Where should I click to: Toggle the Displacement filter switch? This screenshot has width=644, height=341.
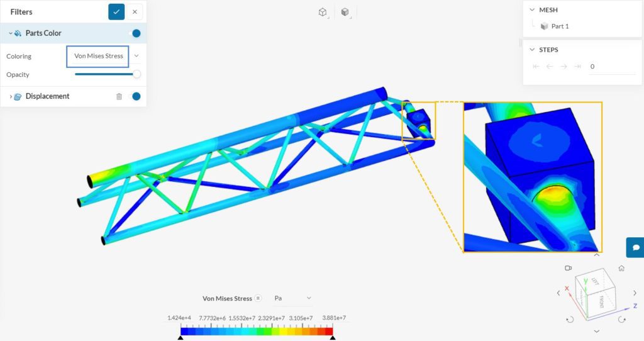coord(133,96)
